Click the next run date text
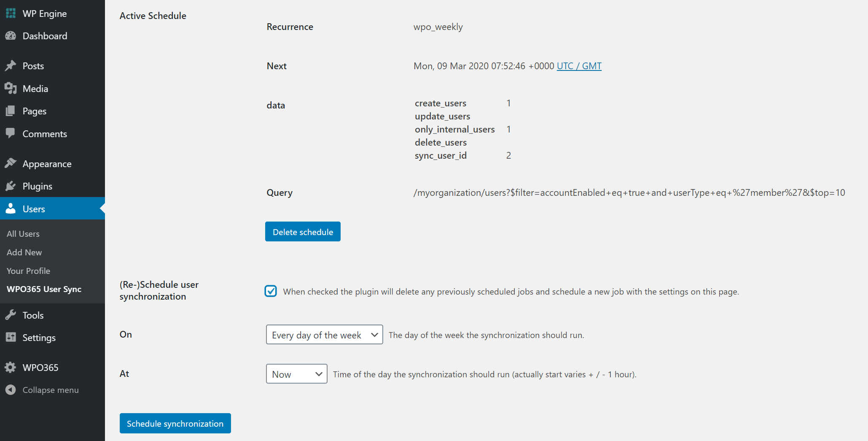The image size is (868, 441). tap(484, 66)
